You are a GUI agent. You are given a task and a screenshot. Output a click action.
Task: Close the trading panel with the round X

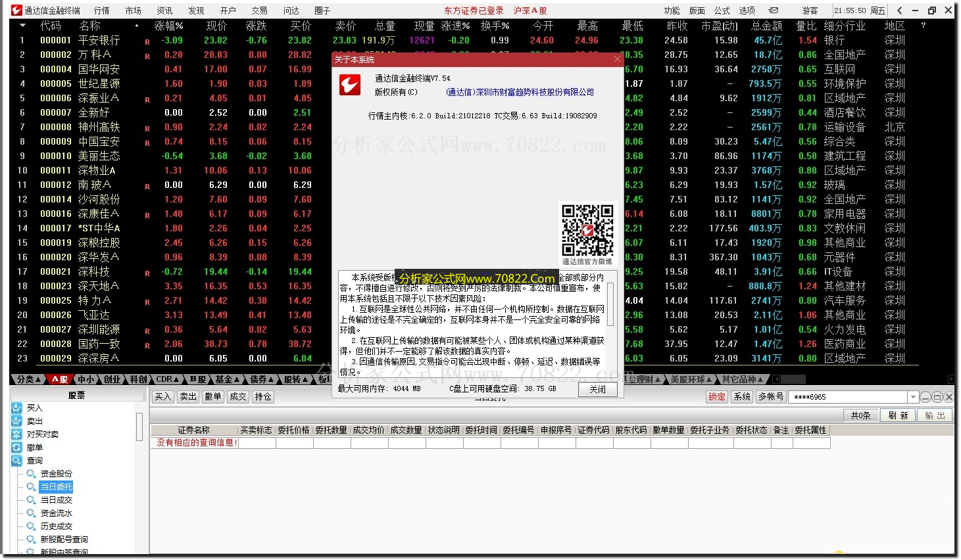(949, 397)
